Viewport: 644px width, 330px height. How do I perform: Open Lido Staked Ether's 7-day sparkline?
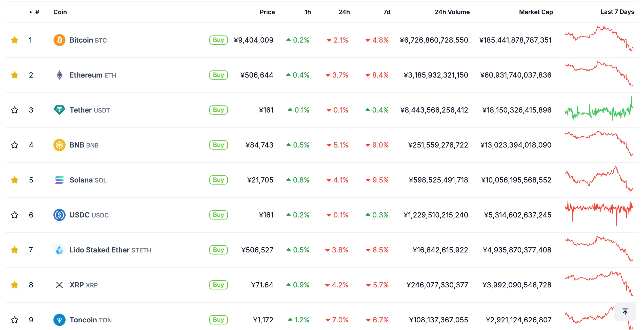(599, 249)
